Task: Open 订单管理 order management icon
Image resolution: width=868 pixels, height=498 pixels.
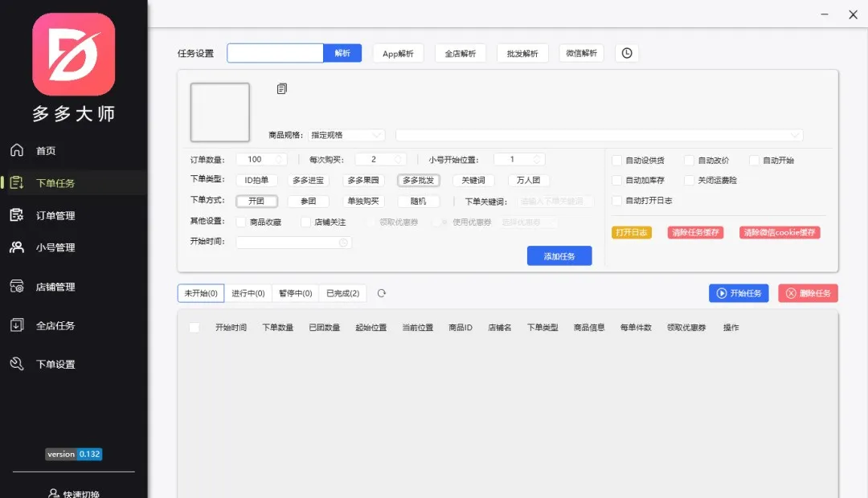Action: (16, 215)
